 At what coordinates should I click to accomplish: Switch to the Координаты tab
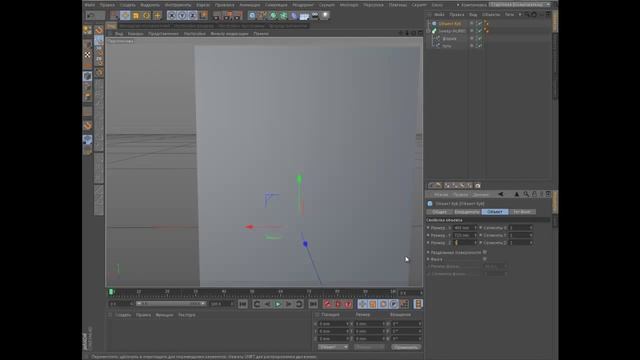(467, 212)
